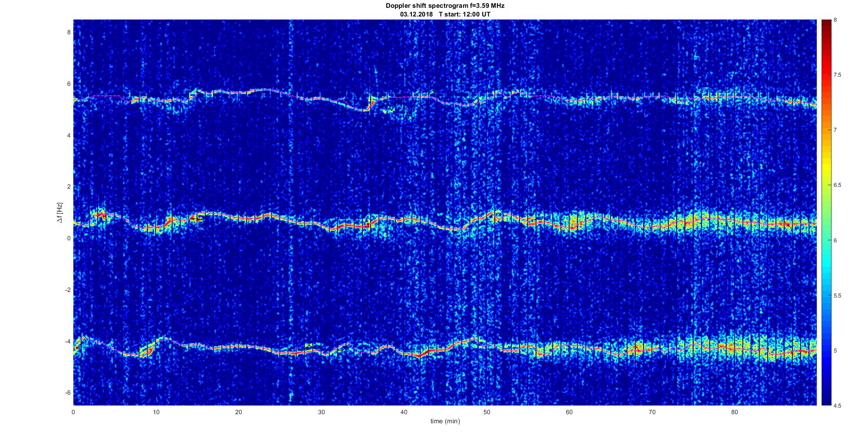Click the subtitle '03.12.2018 T start: 12:00 UT'
The width and height of the screenshot is (868, 435).
445,14
